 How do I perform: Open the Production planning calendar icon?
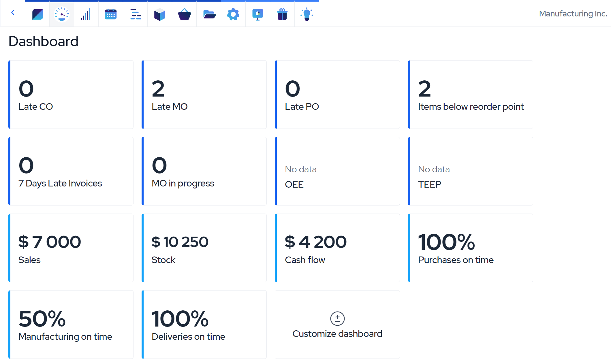tap(111, 14)
